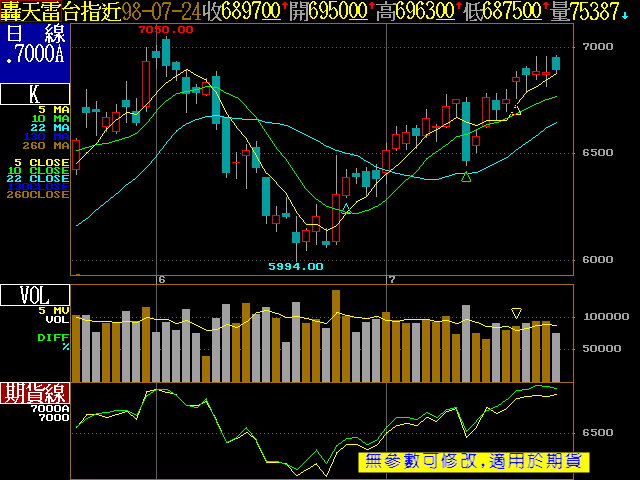Click the K indicator label box

35,95
